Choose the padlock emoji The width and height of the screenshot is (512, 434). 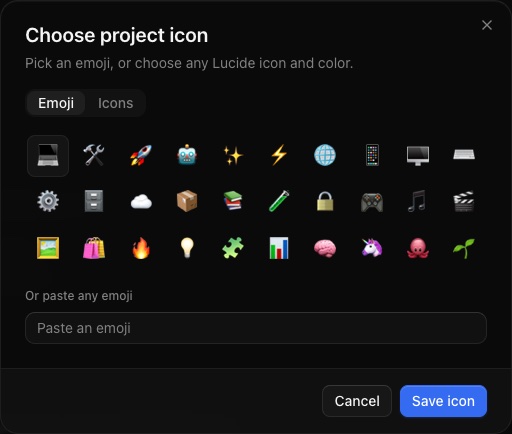pyautogui.click(x=325, y=201)
